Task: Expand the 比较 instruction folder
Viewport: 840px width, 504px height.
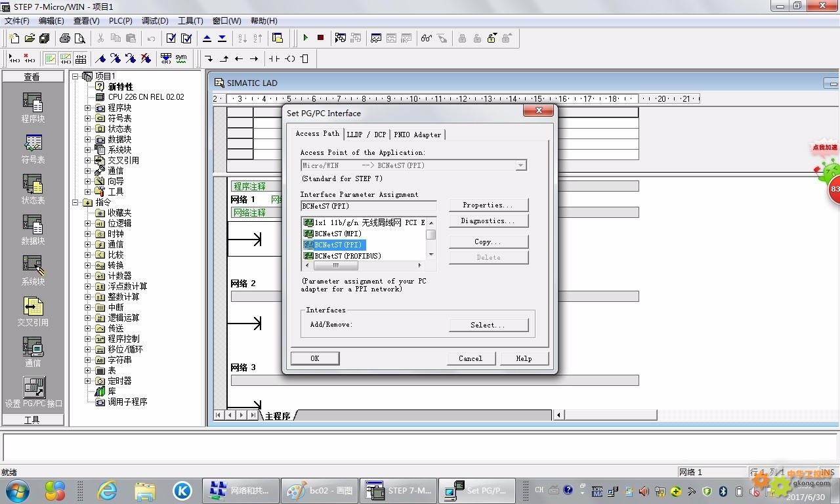Action: tap(88, 255)
